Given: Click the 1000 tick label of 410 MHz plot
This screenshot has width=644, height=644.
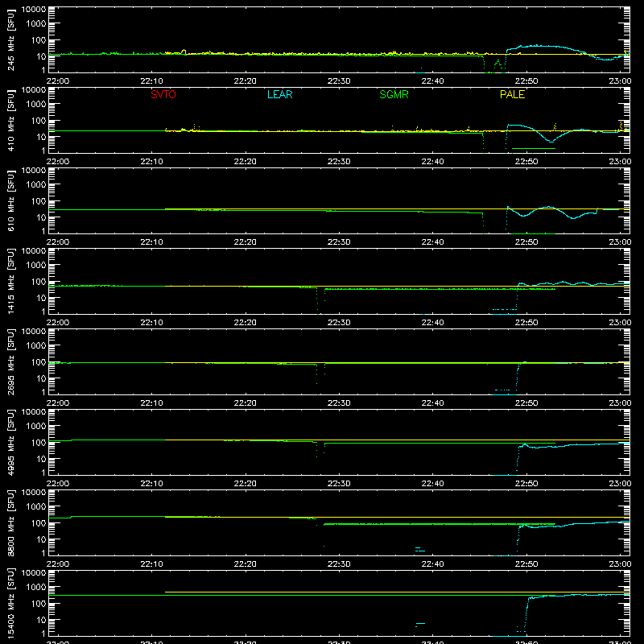Looking at the screenshot, I should tap(35, 105).
